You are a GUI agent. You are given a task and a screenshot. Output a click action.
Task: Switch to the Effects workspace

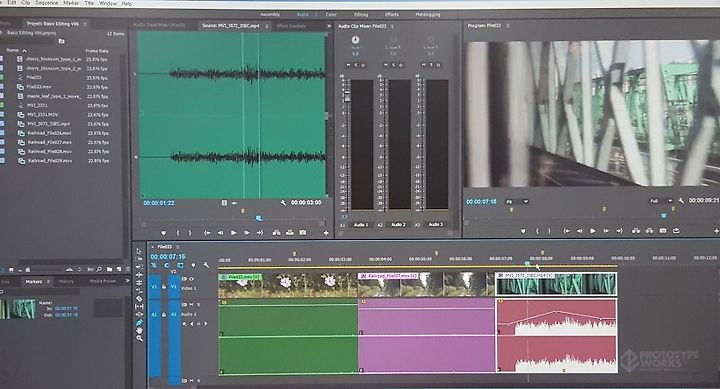[392, 15]
